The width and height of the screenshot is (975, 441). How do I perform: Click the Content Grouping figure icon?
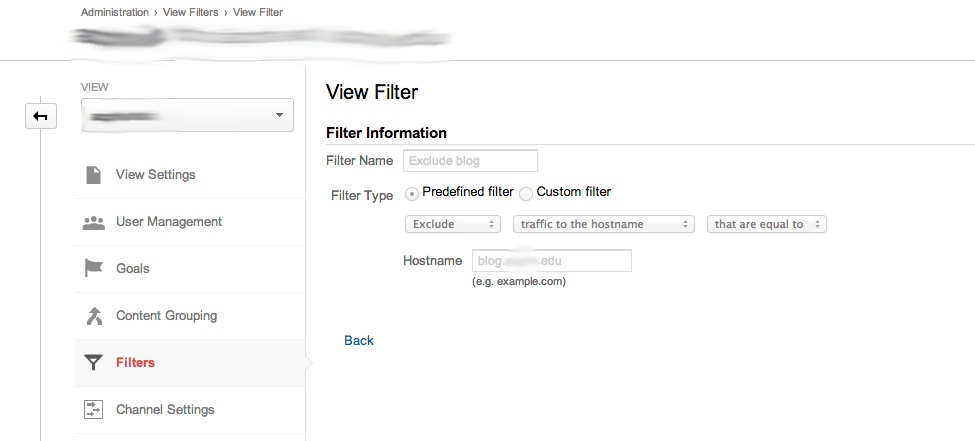[93, 316]
